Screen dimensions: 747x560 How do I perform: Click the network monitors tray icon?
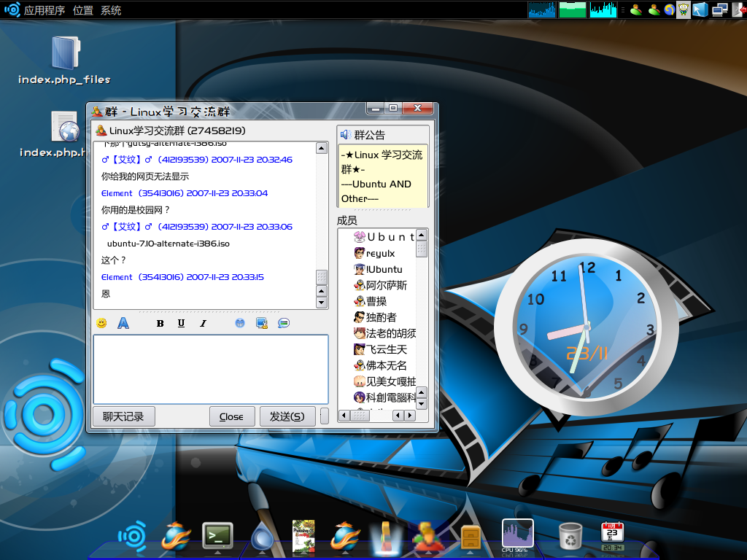tap(719, 9)
